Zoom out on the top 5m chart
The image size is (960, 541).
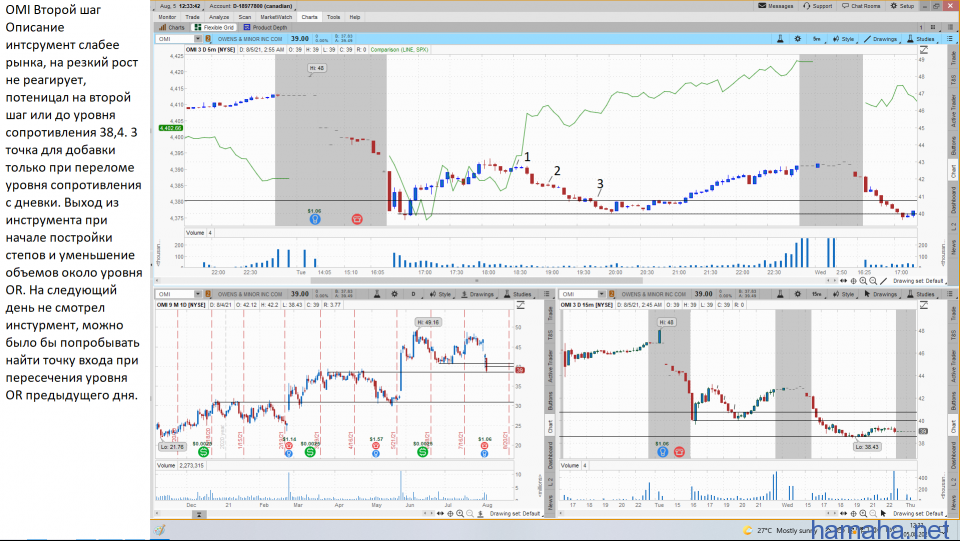coord(873,281)
